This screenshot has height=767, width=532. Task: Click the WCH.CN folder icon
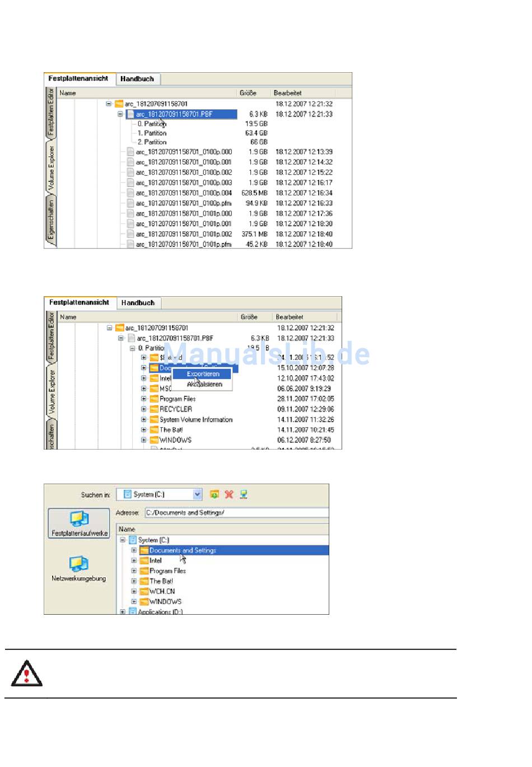pyautogui.click(x=144, y=591)
